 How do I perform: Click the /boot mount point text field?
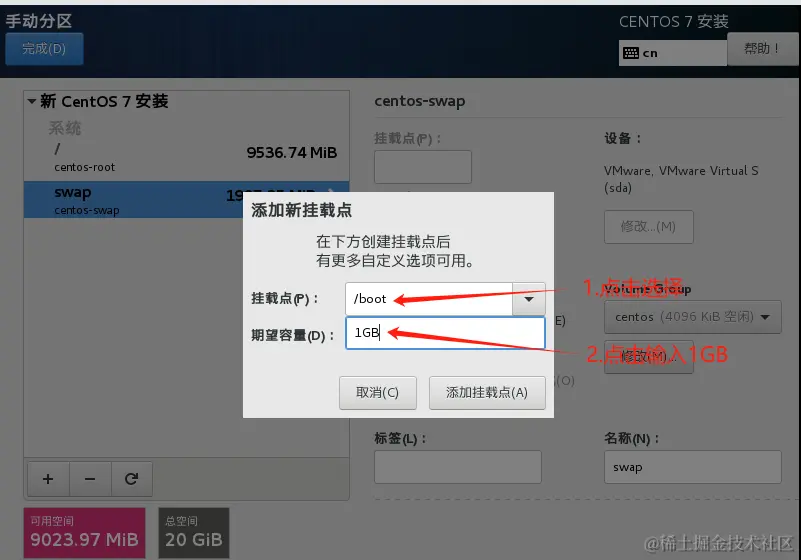pyautogui.click(x=429, y=299)
